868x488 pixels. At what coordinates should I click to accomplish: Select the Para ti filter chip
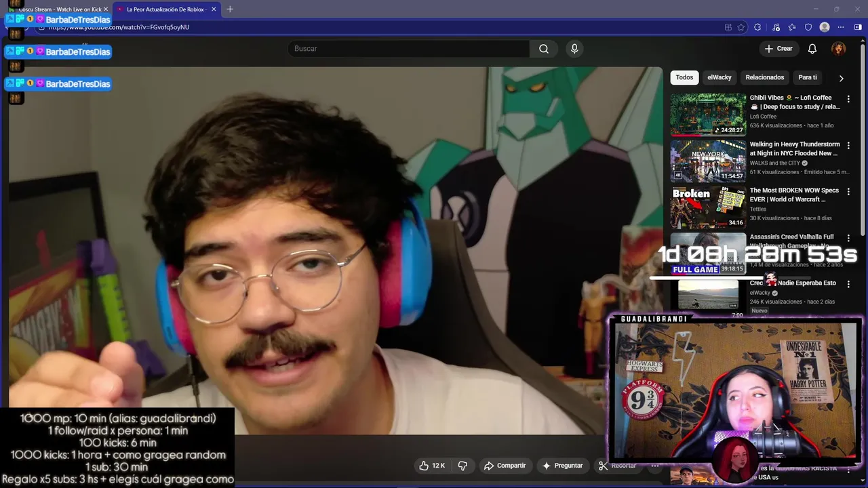tap(808, 77)
